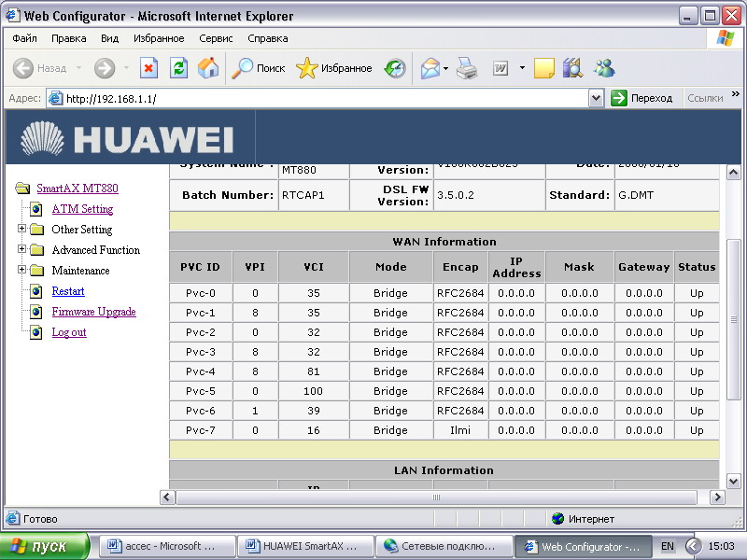
Task: Click the Huawei logo in the banner
Action: pyautogui.click(x=127, y=138)
